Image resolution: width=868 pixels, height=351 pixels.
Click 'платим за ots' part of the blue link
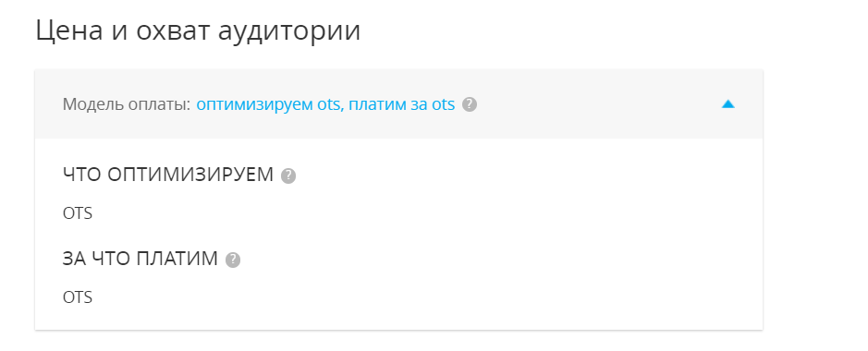(402, 104)
